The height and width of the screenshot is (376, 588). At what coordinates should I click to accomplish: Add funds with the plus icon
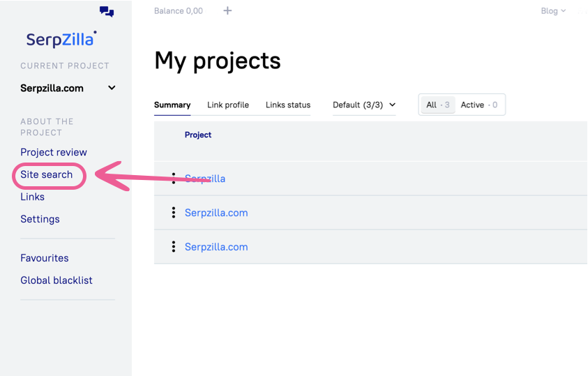227,11
